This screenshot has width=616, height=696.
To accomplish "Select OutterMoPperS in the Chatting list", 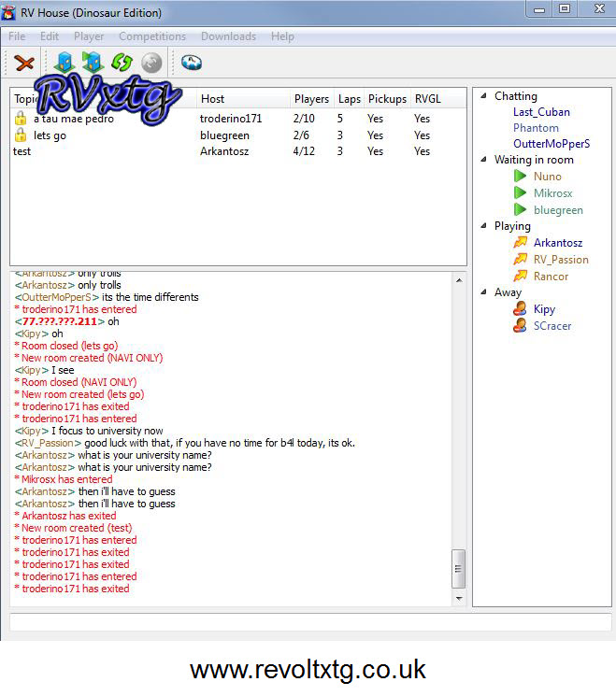I will pos(552,144).
